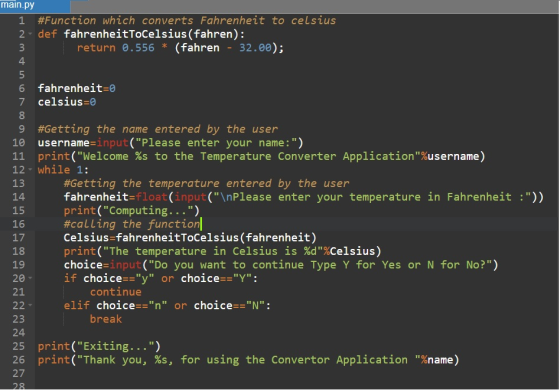Collapse the if block fold at line 20
This screenshot has height=390, width=560.
[x=30, y=278]
